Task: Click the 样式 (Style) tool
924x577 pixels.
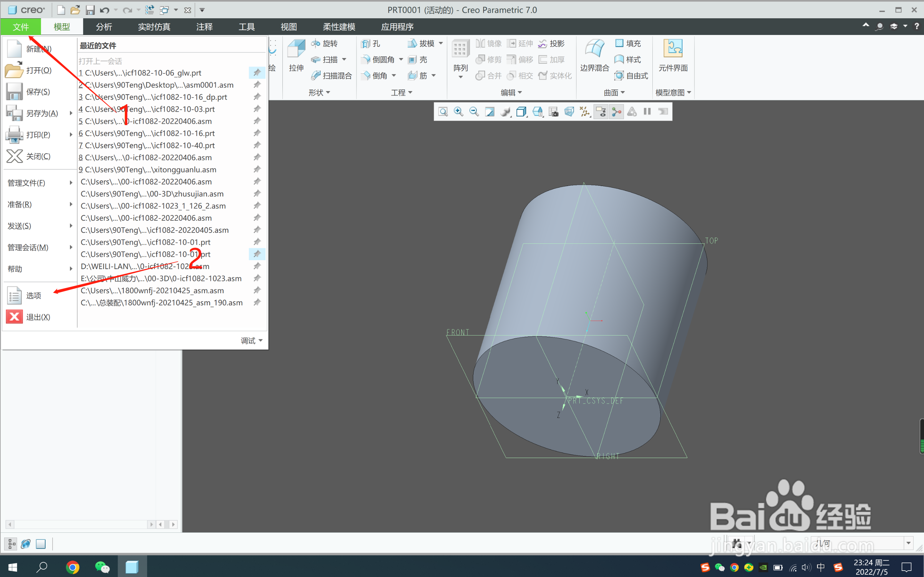Action: point(628,60)
